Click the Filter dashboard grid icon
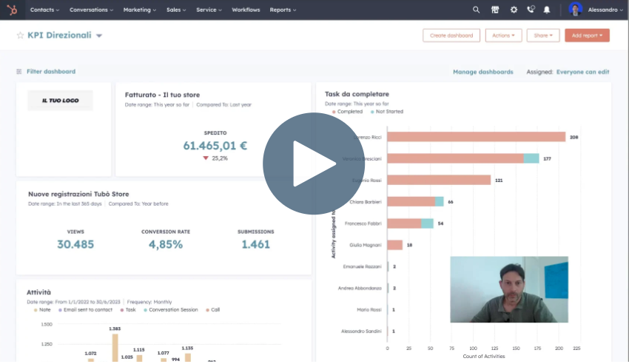The height and width of the screenshot is (364, 629). [x=18, y=71]
